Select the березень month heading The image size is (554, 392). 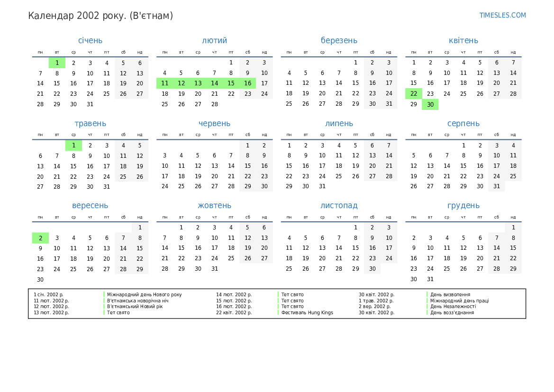click(x=339, y=40)
